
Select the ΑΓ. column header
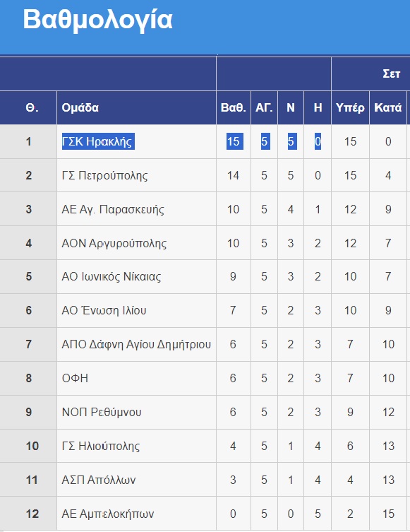click(264, 107)
